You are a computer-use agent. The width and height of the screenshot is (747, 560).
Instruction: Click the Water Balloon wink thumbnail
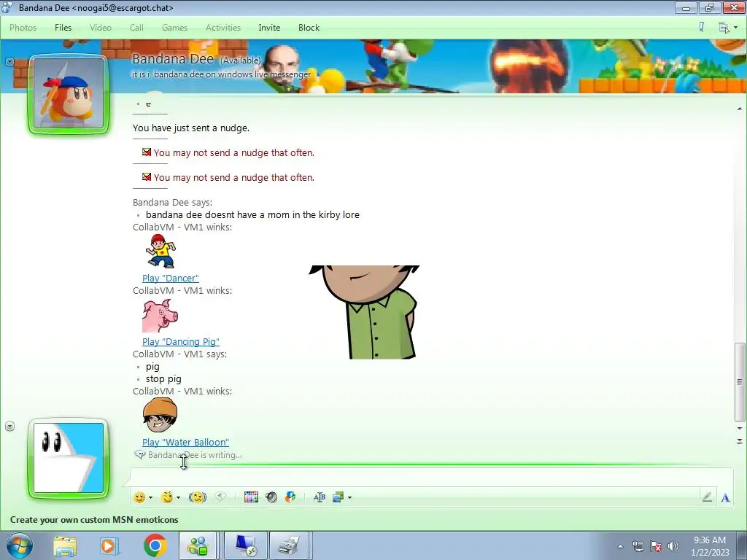click(x=160, y=415)
